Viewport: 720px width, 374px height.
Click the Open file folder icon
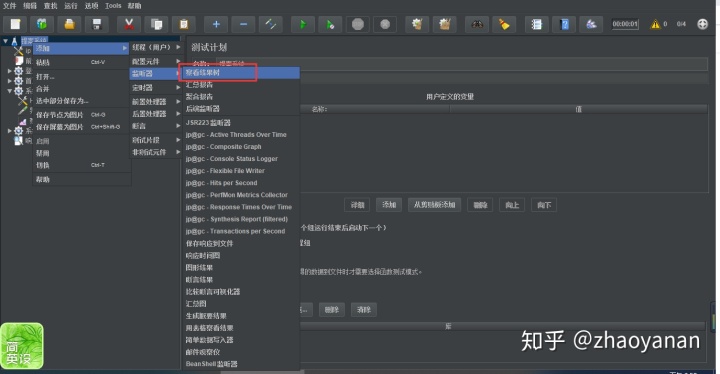(69, 24)
